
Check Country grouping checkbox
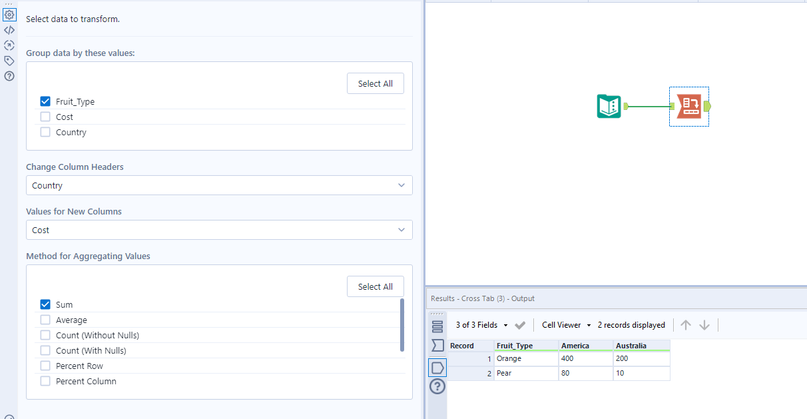click(x=45, y=132)
